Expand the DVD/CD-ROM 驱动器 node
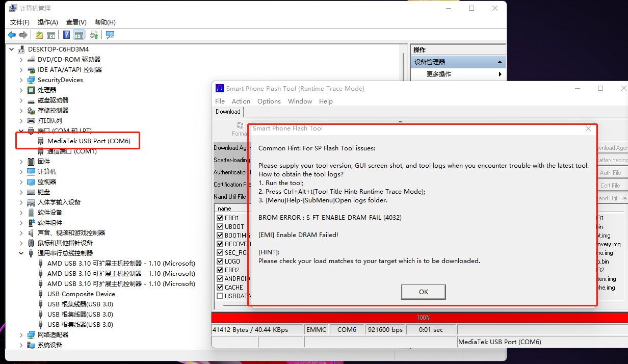This screenshot has width=628, height=364. point(21,60)
